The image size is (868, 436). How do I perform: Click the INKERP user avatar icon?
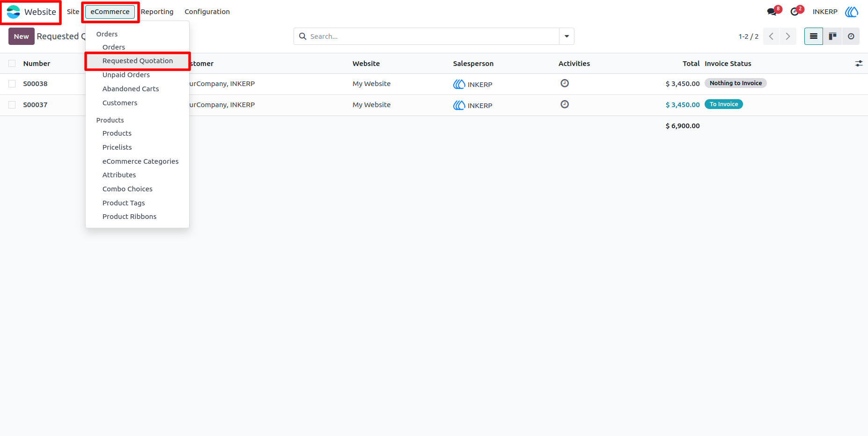[852, 12]
